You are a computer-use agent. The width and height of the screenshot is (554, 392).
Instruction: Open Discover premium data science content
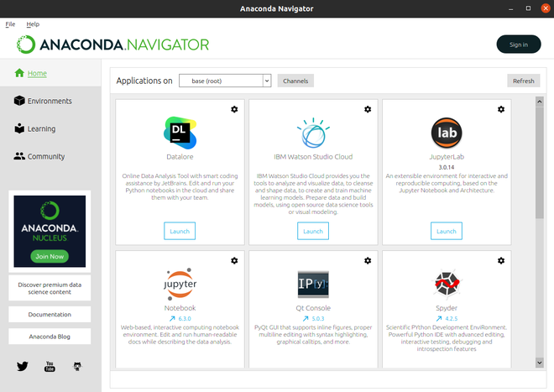tap(50, 288)
